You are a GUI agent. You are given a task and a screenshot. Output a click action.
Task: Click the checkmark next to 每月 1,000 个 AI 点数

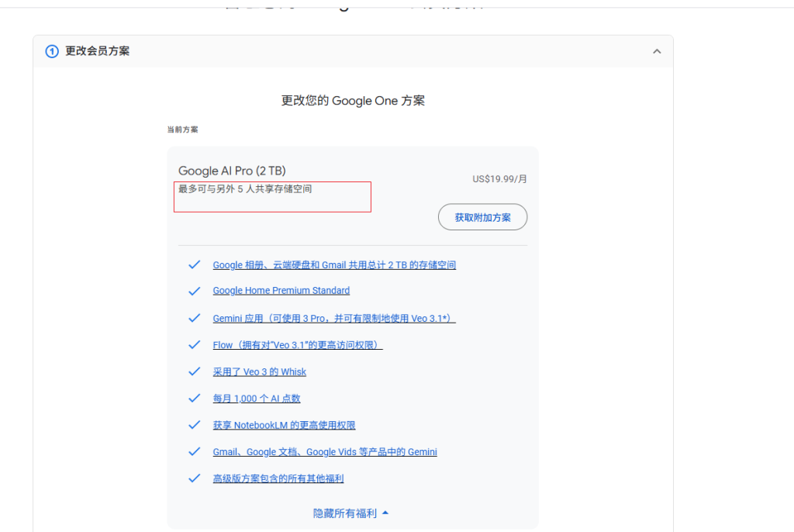click(x=194, y=398)
